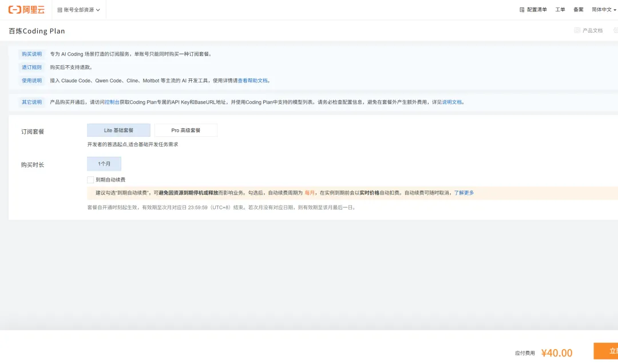
Task: Expand the 简体中文 language selector
Action: (x=604, y=10)
